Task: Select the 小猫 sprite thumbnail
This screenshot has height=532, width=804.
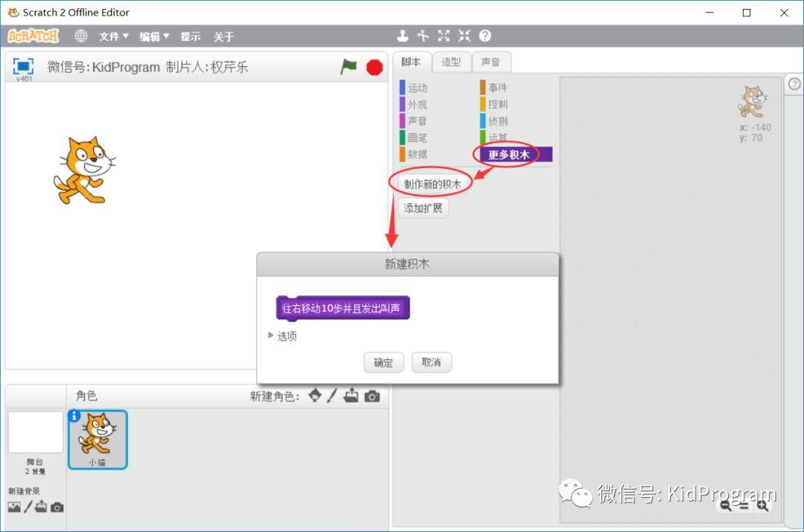Action: click(98, 440)
